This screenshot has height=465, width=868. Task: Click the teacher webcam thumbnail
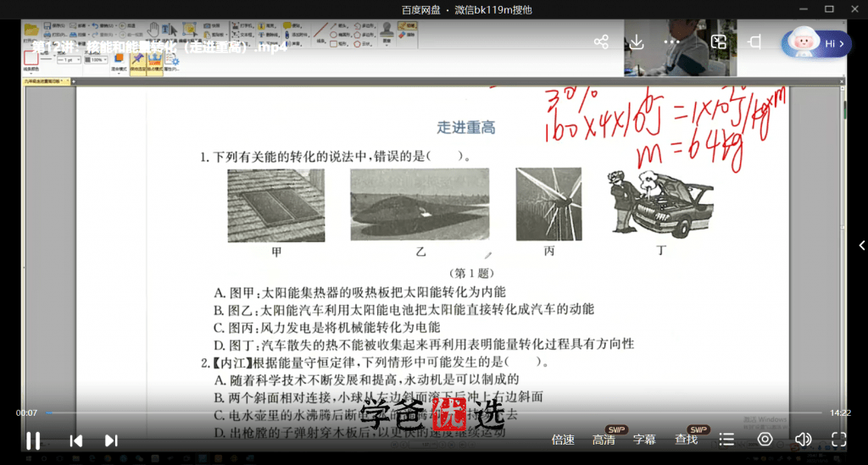(x=681, y=48)
